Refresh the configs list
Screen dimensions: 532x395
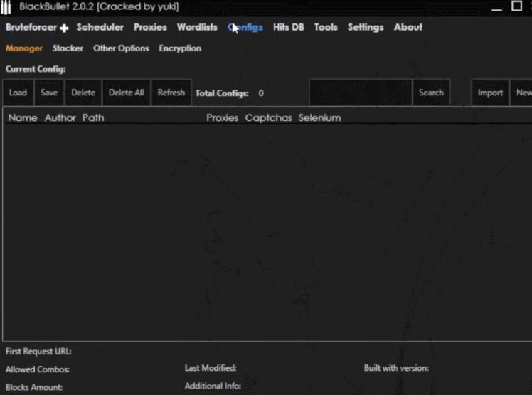pos(171,93)
